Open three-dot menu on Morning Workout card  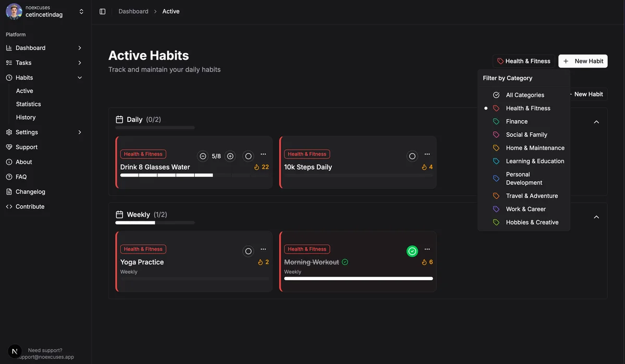point(427,250)
